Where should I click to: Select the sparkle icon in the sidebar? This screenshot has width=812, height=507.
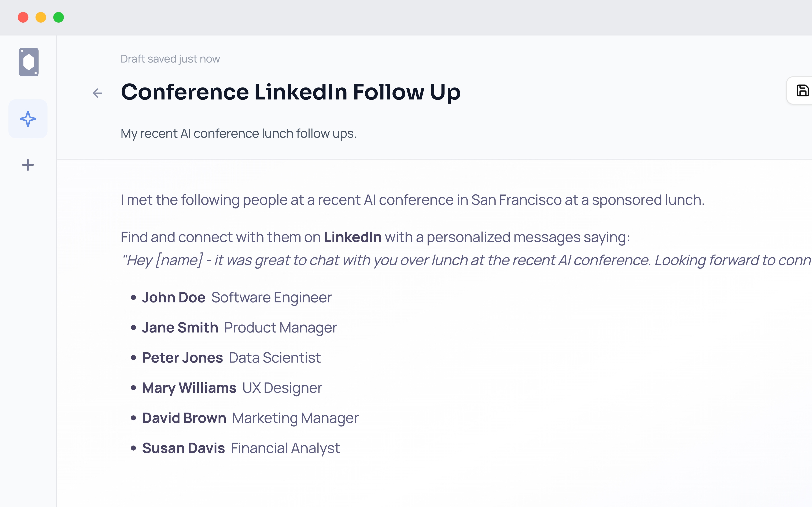[28, 119]
